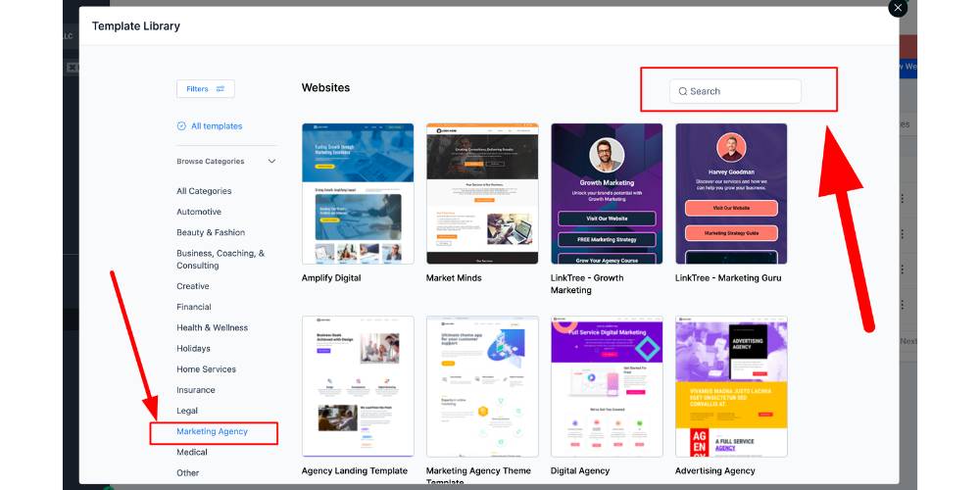Select the Medical category
The height and width of the screenshot is (490, 980).
[192, 453]
